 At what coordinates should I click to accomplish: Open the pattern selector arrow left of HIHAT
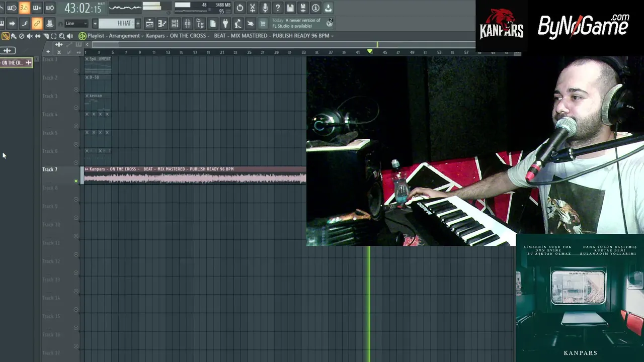tap(95, 23)
